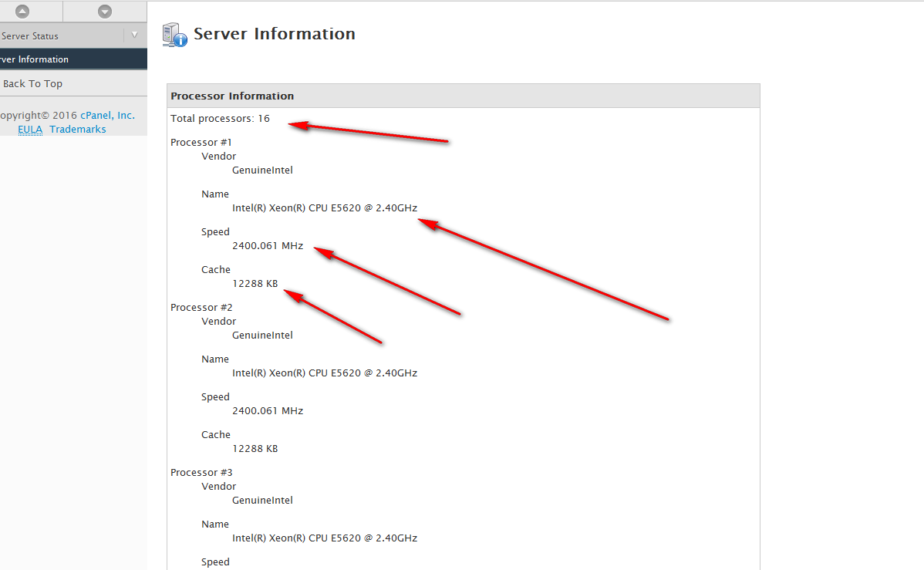Click Processor #1's 12288 KB cache value

click(x=255, y=283)
